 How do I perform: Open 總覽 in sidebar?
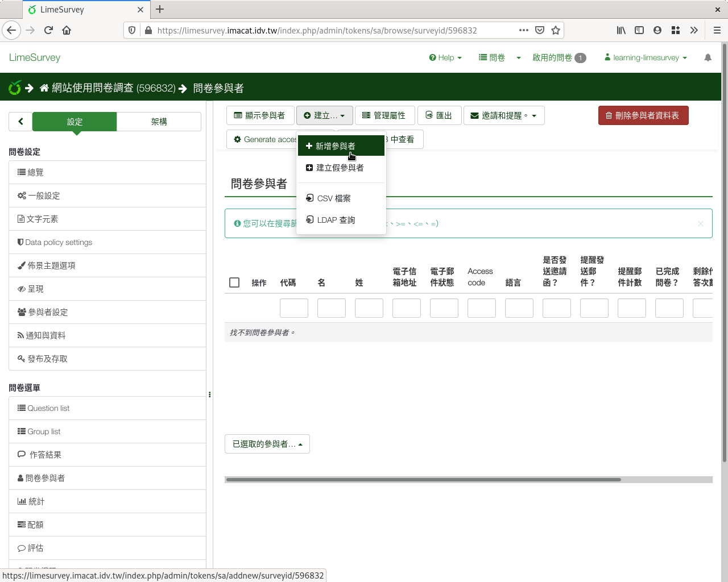coord(107,172)
